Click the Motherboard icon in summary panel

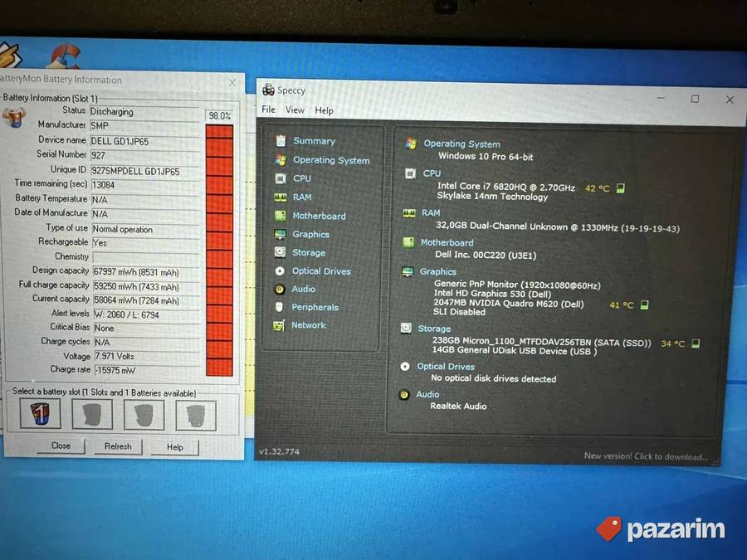tap(408, 242)
